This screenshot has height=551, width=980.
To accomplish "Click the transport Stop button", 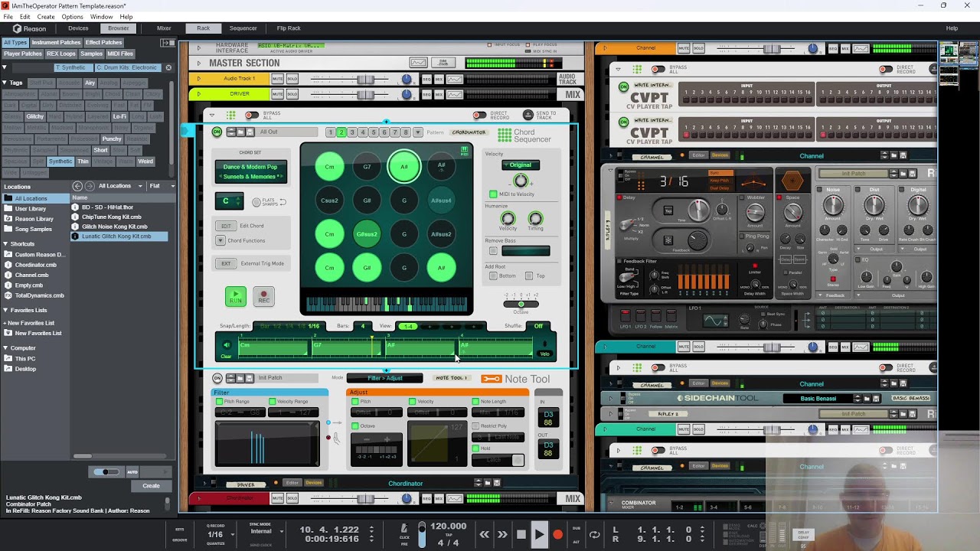I will pyautogui.click(x=521, y=535).
